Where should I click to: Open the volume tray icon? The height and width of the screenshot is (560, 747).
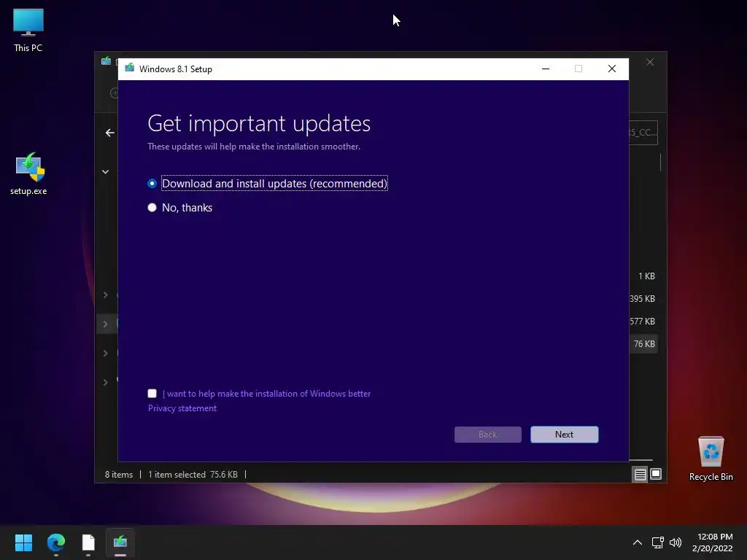pyautogui.click(x=675, y=542)
